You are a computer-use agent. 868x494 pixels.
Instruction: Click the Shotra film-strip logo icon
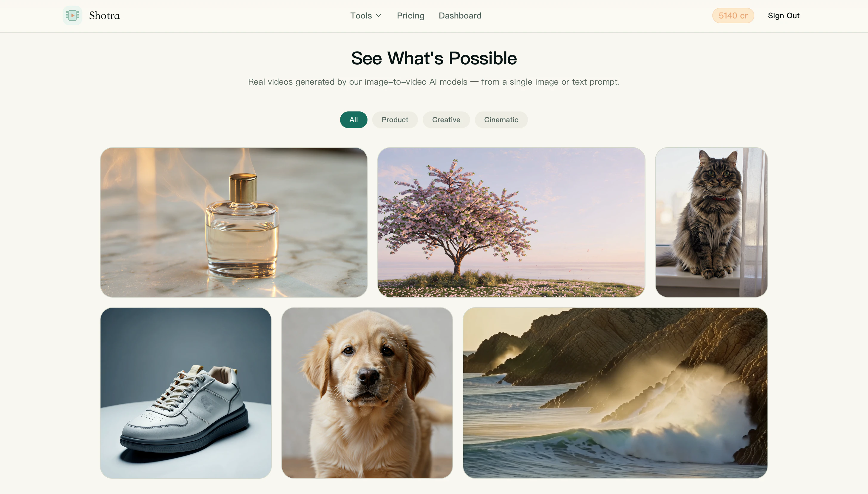click(x=72, y=15)
